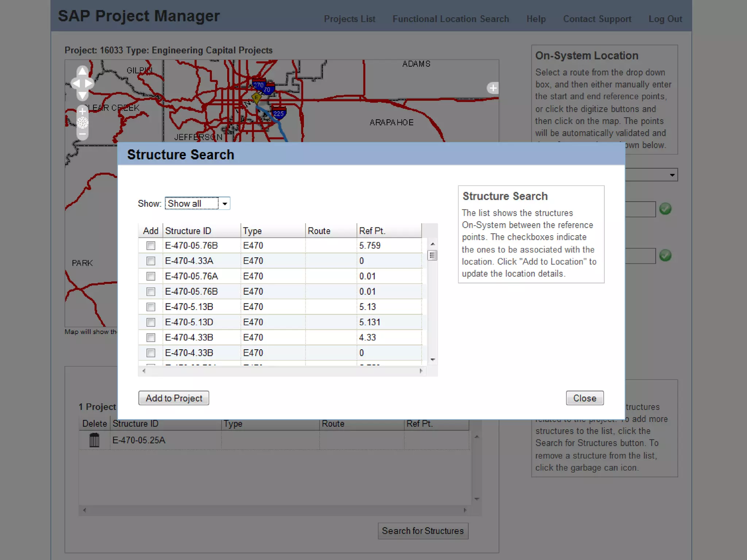
Task: Click the lower green validation checkmark icon
Action: (665, 255)
